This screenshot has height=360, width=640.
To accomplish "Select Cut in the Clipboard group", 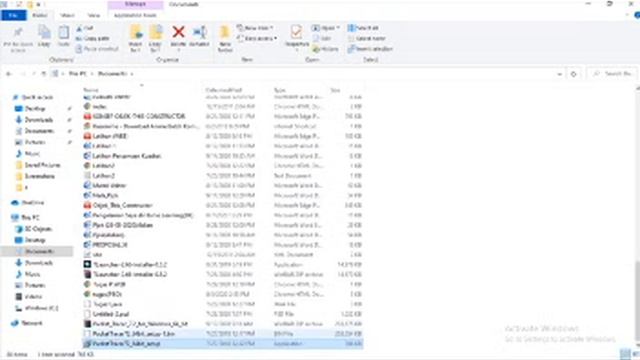I will pyautogui.click(x=85, y=28).
